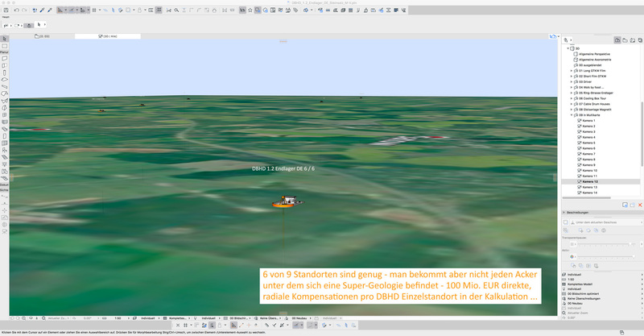
Task: Select Kamera 1 in the navigator tree
Action: (589, 121)
